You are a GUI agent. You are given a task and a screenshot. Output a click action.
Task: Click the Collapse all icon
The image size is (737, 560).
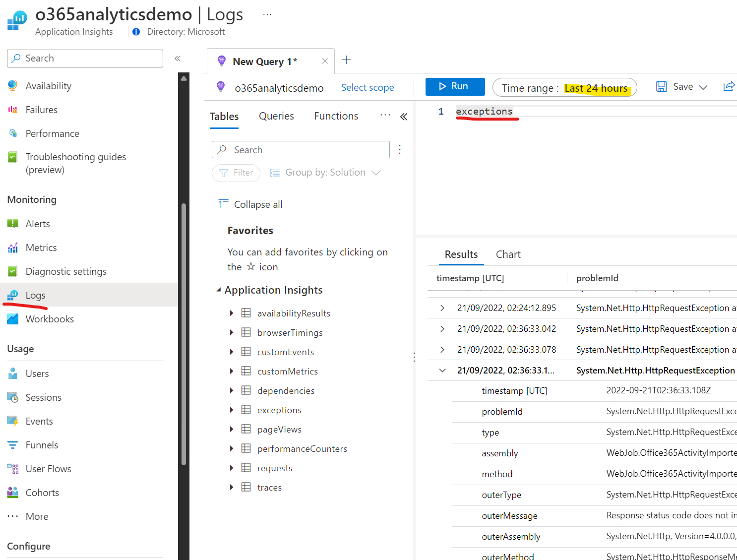[x=223, y=203]
